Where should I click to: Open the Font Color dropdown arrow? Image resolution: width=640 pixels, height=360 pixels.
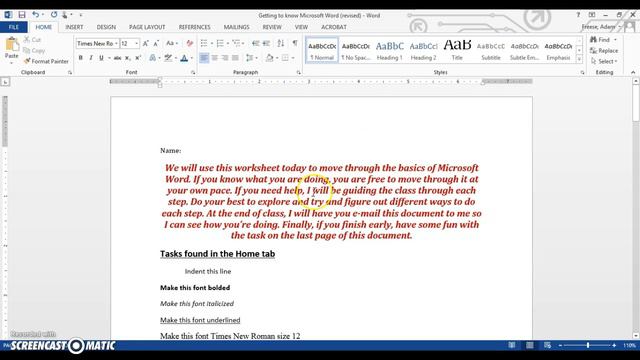tap(191, 58)
